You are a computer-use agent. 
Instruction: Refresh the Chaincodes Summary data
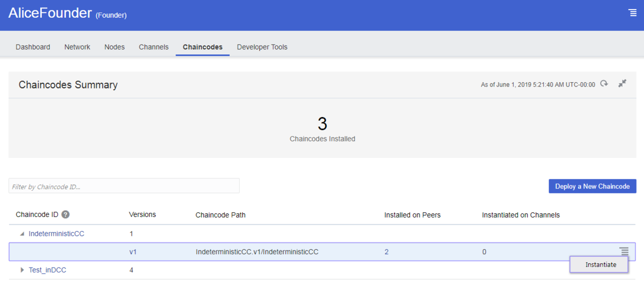point(604,84)
